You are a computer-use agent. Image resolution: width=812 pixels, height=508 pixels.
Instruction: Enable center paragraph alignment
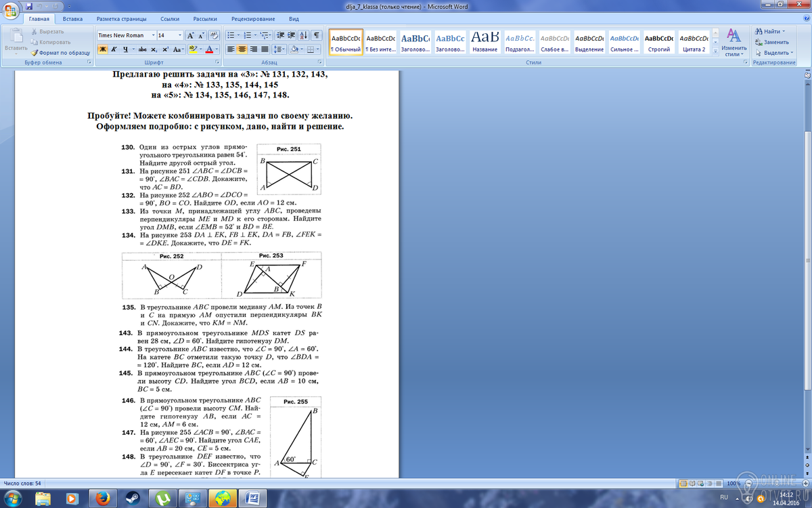[x=242, y=49]
